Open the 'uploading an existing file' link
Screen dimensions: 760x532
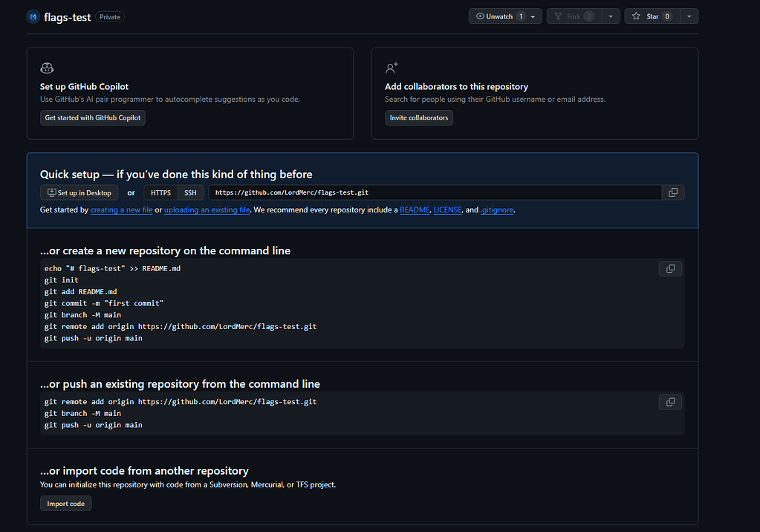click(207, 210)
